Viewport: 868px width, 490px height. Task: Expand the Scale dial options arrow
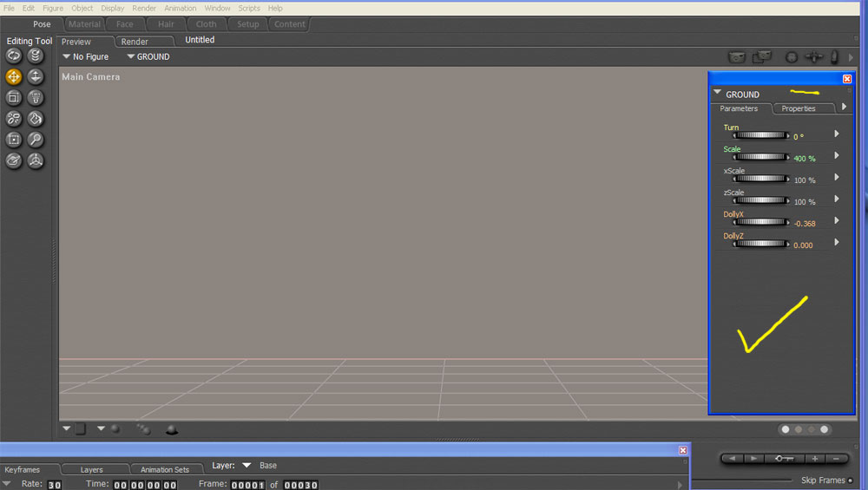(x=837, y=156)
